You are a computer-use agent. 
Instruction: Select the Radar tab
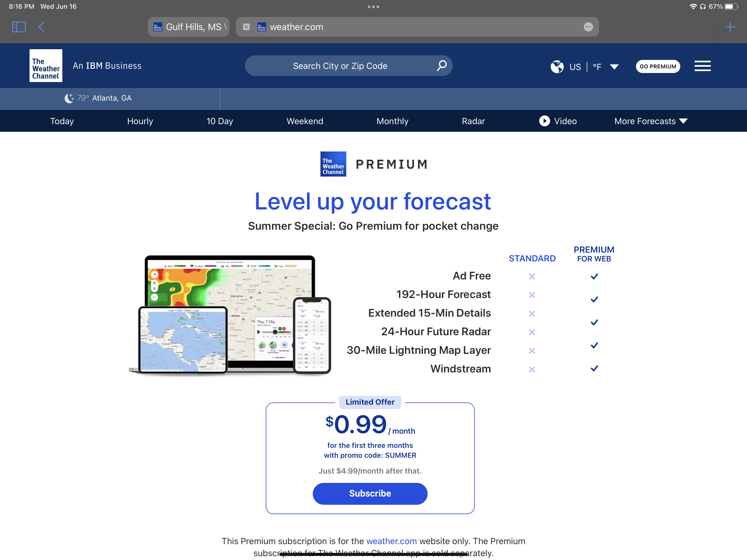tap(473, 121)
